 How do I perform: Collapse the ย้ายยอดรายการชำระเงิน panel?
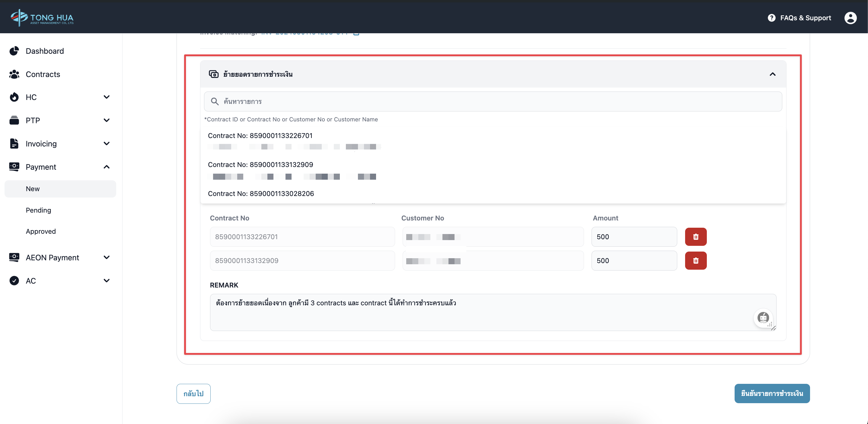coord(772,74)
